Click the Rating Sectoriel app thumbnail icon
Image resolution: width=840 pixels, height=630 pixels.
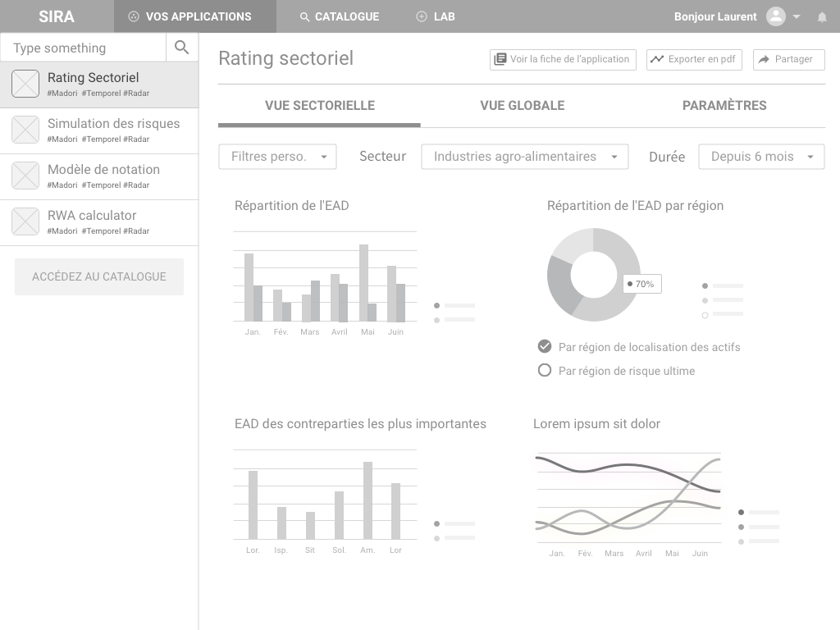pyautogui.click(x=25, y=84)
